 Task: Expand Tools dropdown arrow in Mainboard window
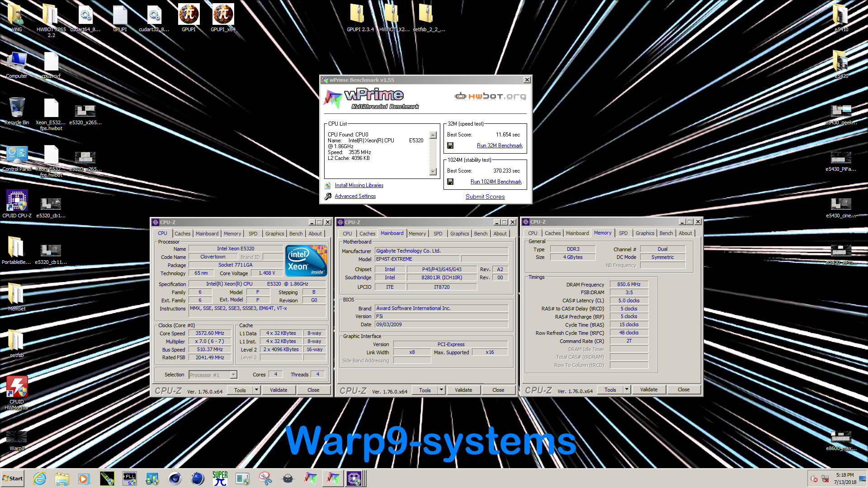pyautogui.click(x=441, y=390)
